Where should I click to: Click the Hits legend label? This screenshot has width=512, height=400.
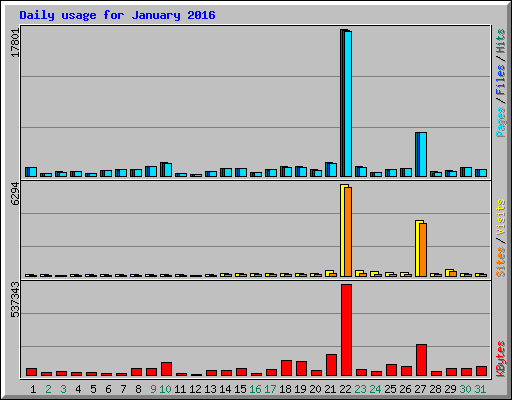(x=501, y=41)
